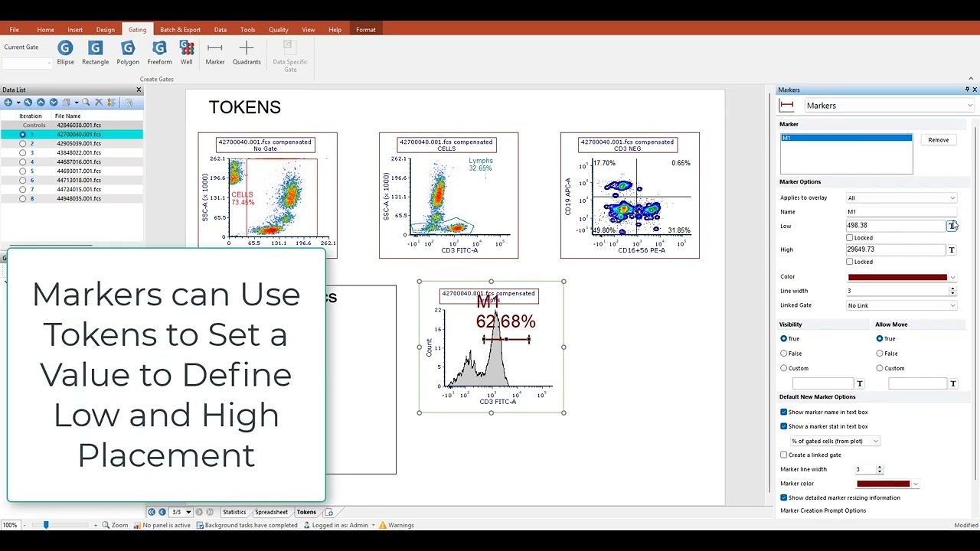Open the Applies to overlay dropdown
The image size is (980, 551).
tap(901, 198)
